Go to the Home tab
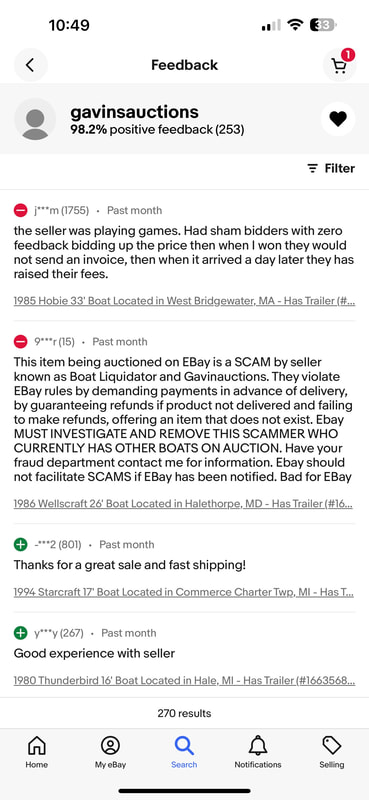This screenshot has width=369, height=800. tap(37, 752)
